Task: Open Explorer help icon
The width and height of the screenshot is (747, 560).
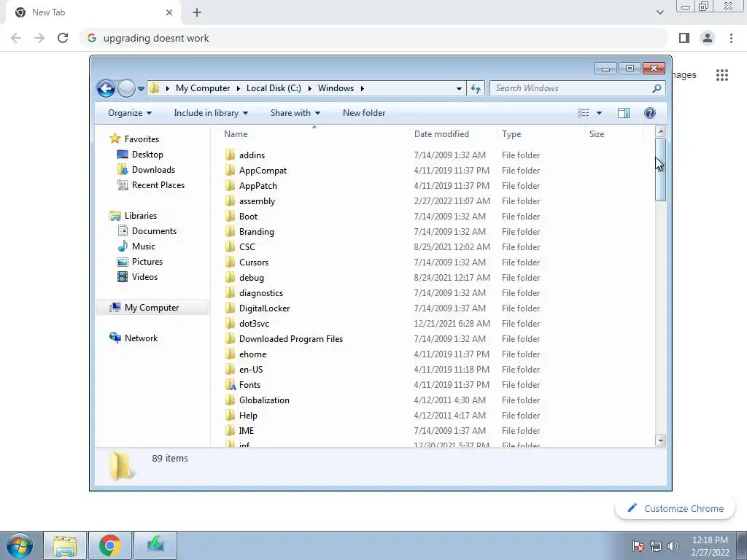Action: [x=650, y=113]
